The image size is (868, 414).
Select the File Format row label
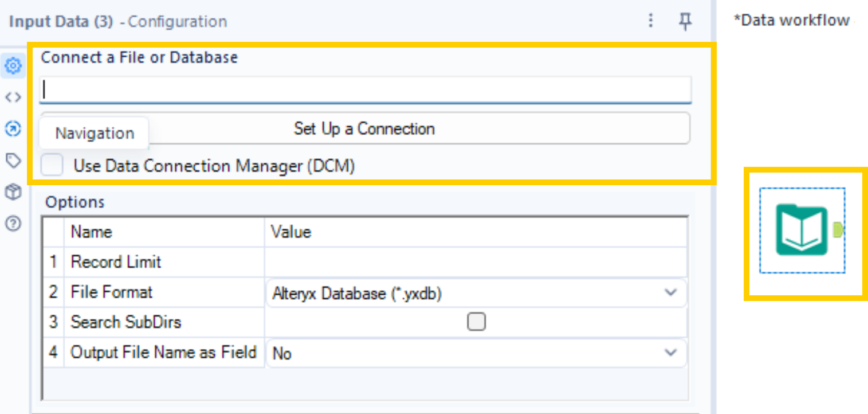pos(112,292)
